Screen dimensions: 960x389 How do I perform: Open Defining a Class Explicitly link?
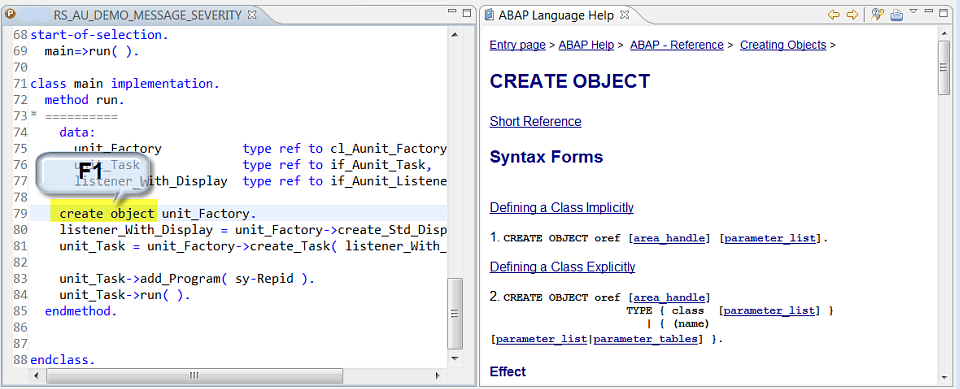[x=563, y=267]
